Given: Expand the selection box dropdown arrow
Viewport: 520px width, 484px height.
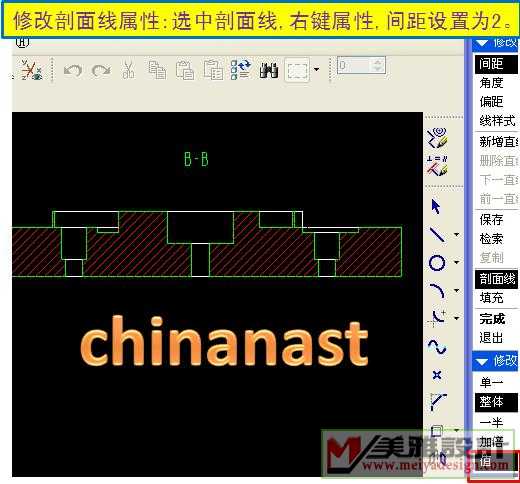Looking at the screenshot, I should coord(316,70).
